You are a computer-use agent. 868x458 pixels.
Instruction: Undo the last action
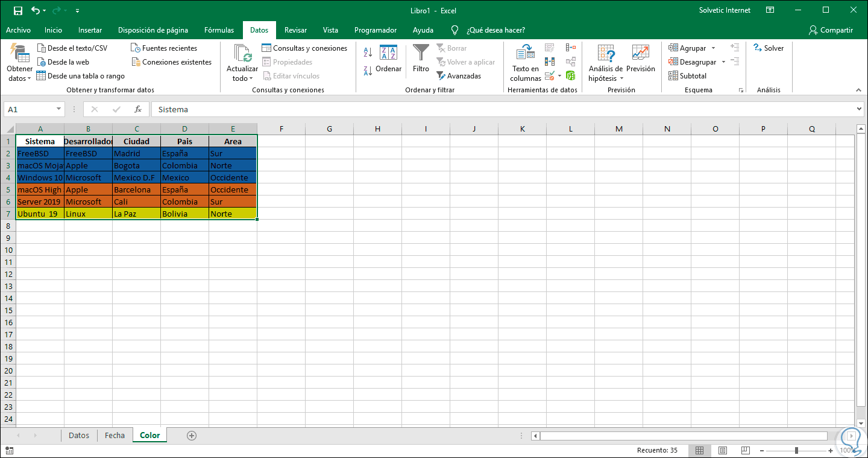pos(36,10)
